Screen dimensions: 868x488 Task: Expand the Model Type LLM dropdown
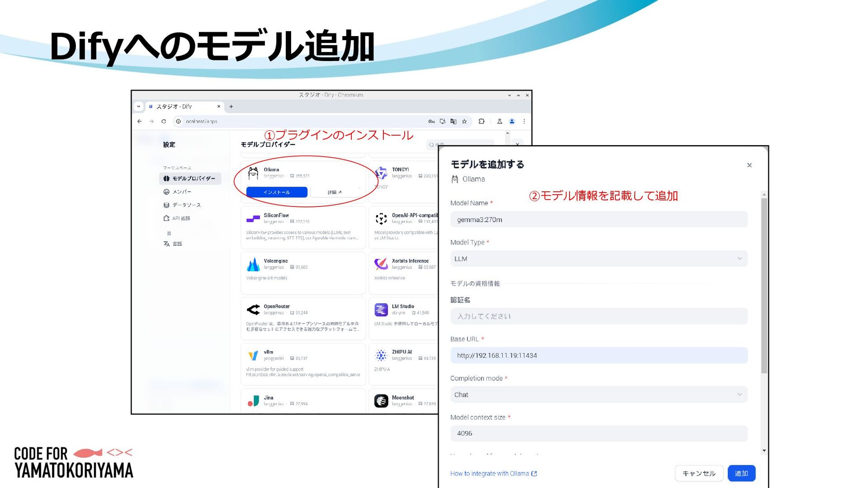(x=599, y=258)
